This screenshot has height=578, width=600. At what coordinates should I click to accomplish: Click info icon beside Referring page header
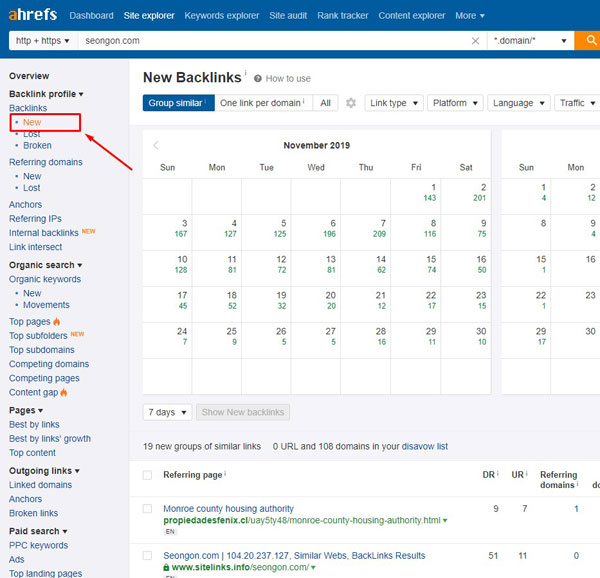click(225, 474)
